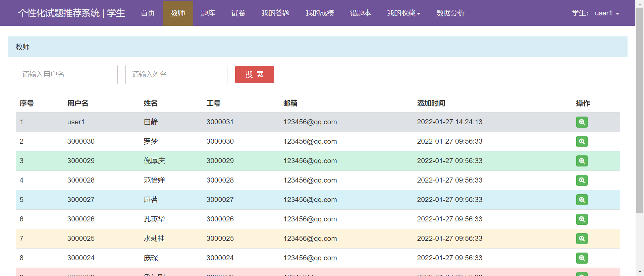Viewport: 644px width, 276px height.
Task: Click the name 孔英华
Action: pyautogui.click(x=154, y=219)
